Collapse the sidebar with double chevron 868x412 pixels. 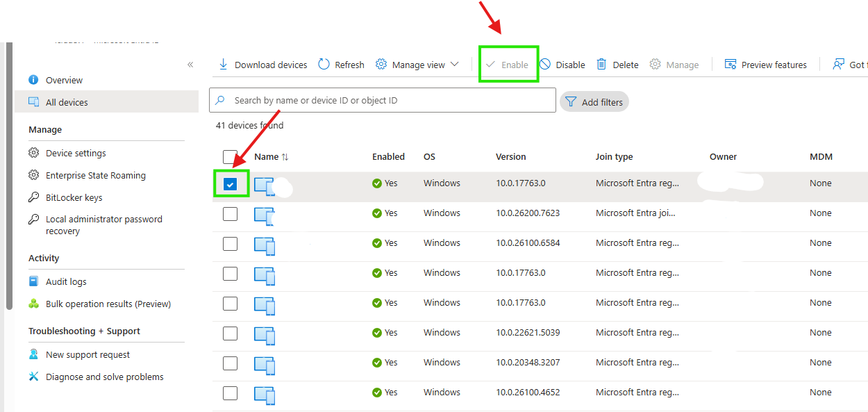190,65
